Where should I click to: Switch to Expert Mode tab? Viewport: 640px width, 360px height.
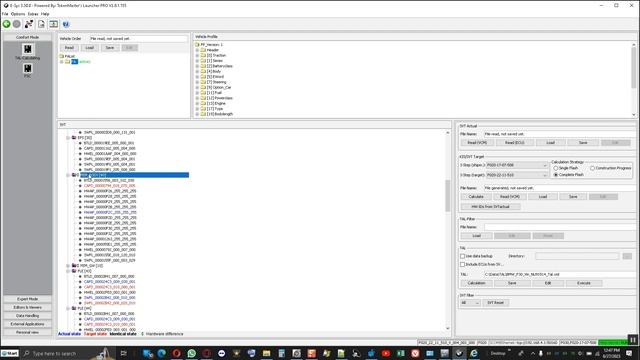[27, 299]
